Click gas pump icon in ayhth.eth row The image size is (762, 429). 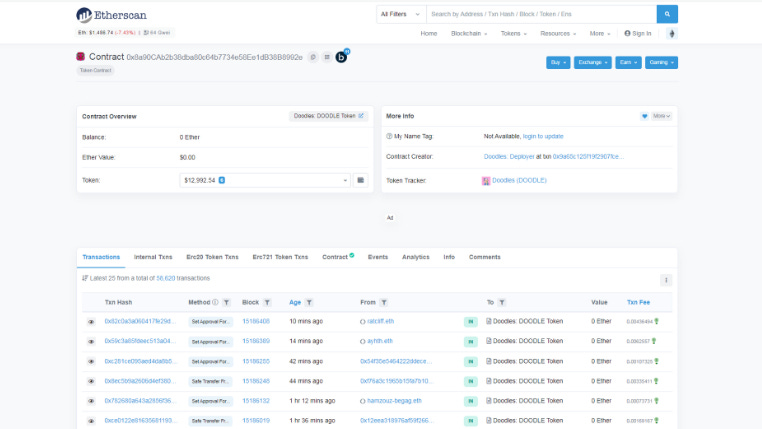[x=654, y=341]
